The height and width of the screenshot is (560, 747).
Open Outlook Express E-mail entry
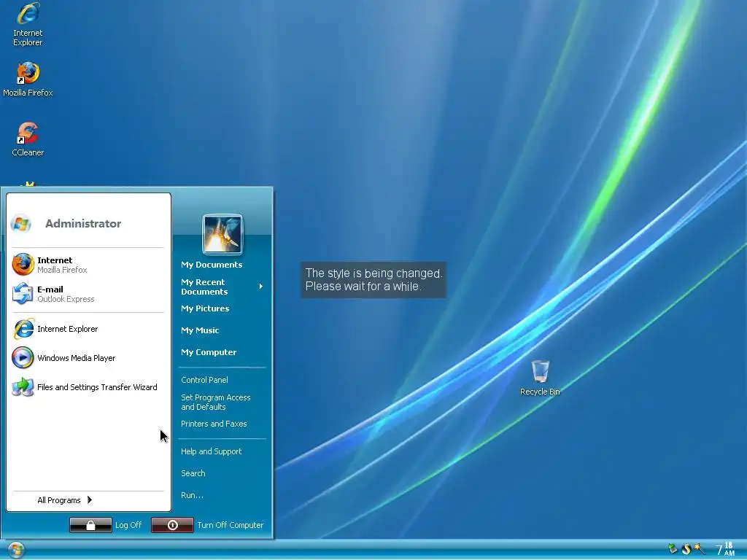pyautogui.click(x=88, y=294)
